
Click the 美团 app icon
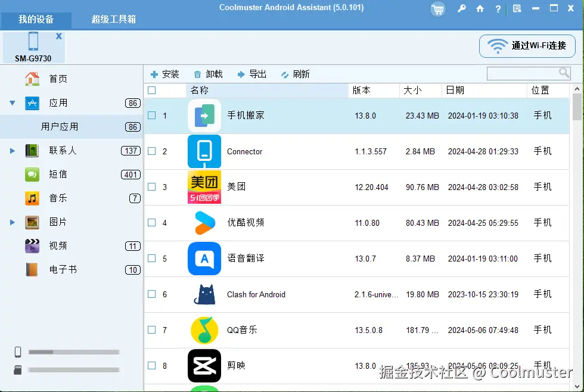[x=204, y=187]
